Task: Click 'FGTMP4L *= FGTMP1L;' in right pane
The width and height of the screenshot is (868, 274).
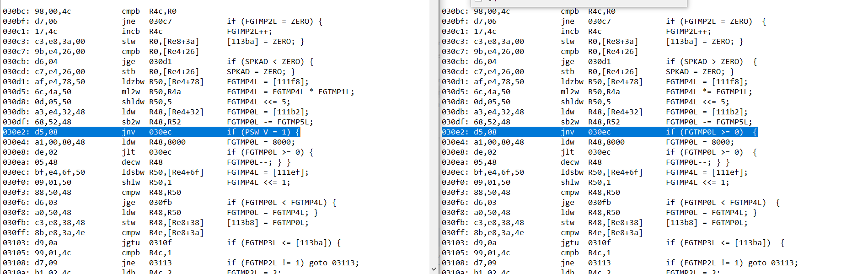Action: (709, 92)
